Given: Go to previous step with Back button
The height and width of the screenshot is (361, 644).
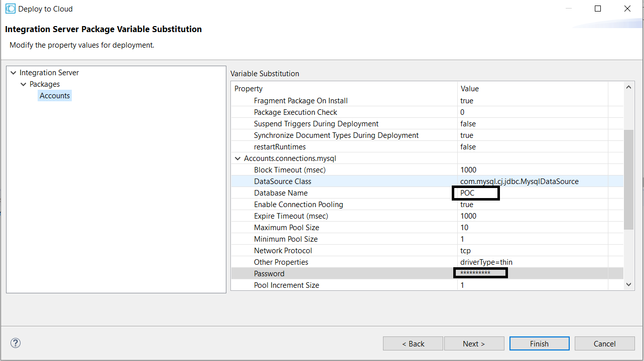Looking at the screenshot, I should 413,343.
